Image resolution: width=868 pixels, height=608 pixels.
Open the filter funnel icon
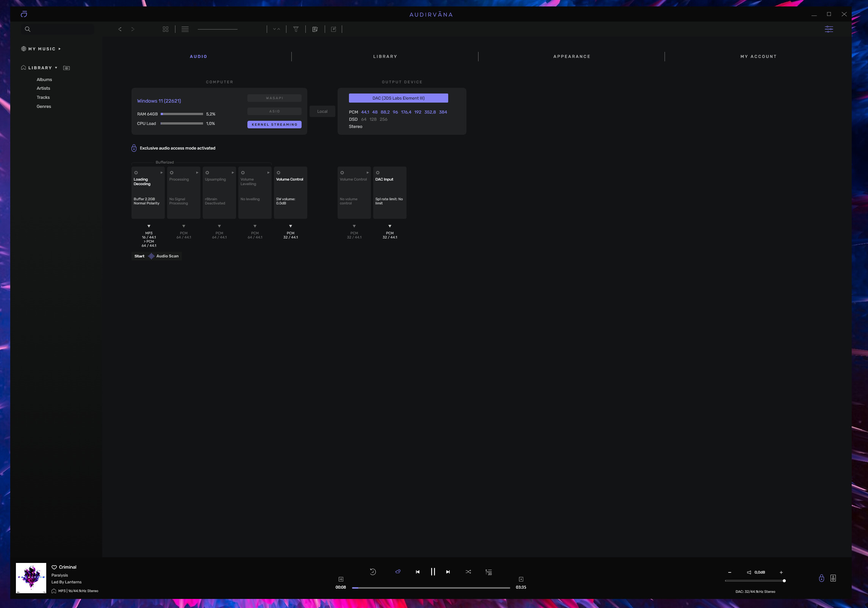pyautogui.click(x=296, y=29)
